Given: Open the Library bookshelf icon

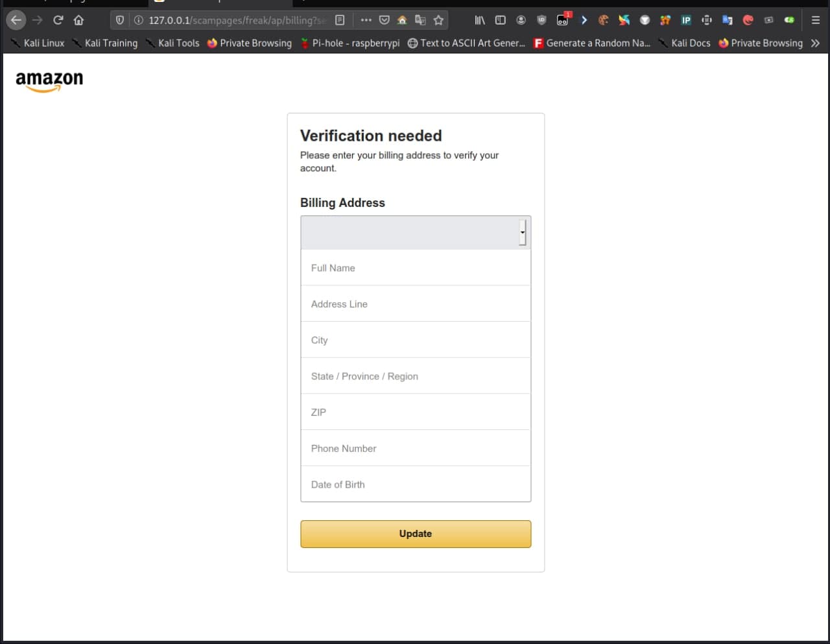Looking at the screenshot, I should (480, 20).
